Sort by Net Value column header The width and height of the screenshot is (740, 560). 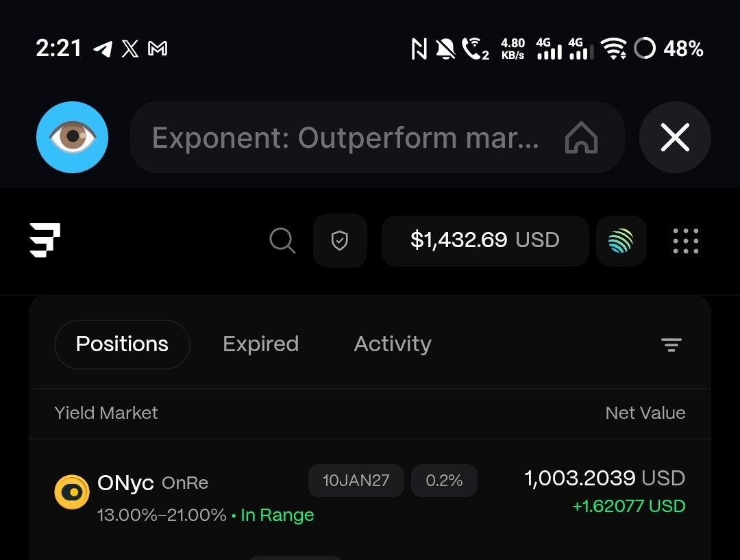[x=645, y=413]
